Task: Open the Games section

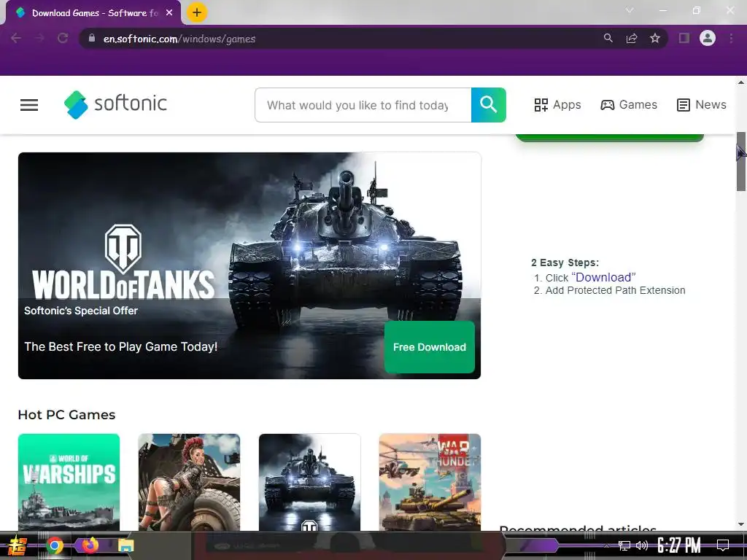Action: click(x=629, y=105)
